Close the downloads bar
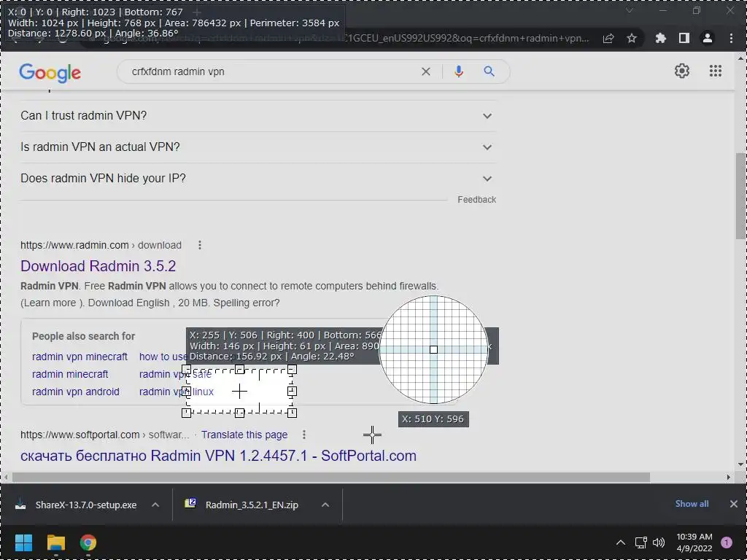This screenshot has height=560, width=747. tap(734, 504)
